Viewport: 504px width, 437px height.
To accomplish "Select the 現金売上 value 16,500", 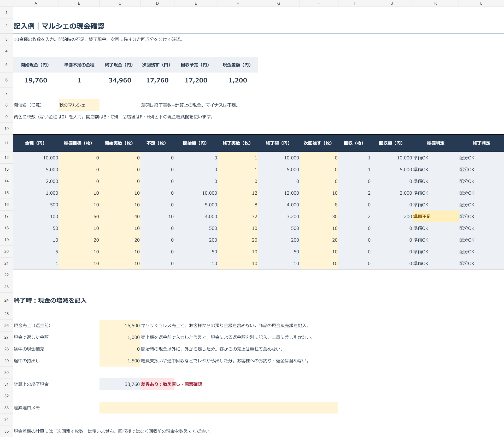I will click(120, 325).
